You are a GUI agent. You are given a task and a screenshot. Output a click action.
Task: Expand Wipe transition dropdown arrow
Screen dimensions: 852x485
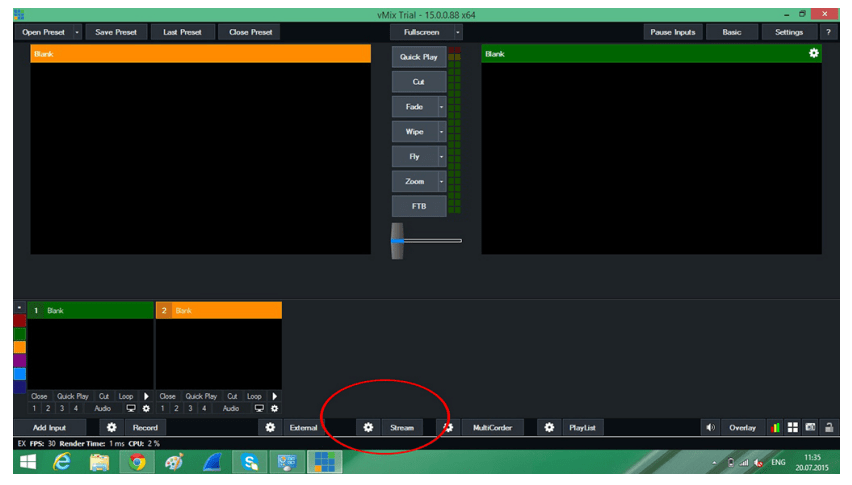(441, 131)
